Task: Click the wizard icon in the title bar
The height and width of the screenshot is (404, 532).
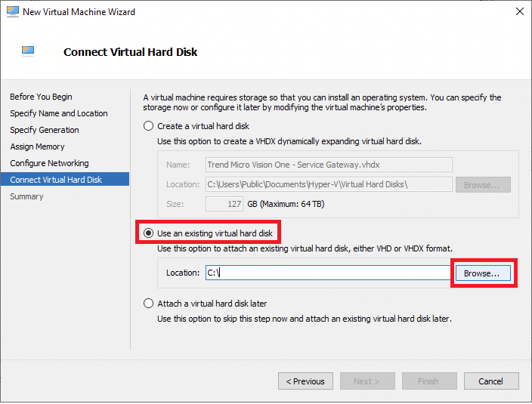Action: coord(12,12)
